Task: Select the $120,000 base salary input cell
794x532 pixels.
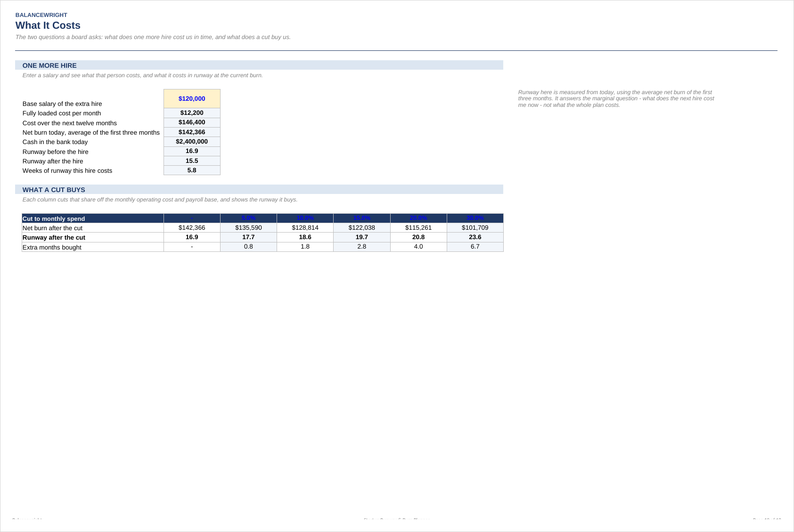Action: tap(192, 99)
